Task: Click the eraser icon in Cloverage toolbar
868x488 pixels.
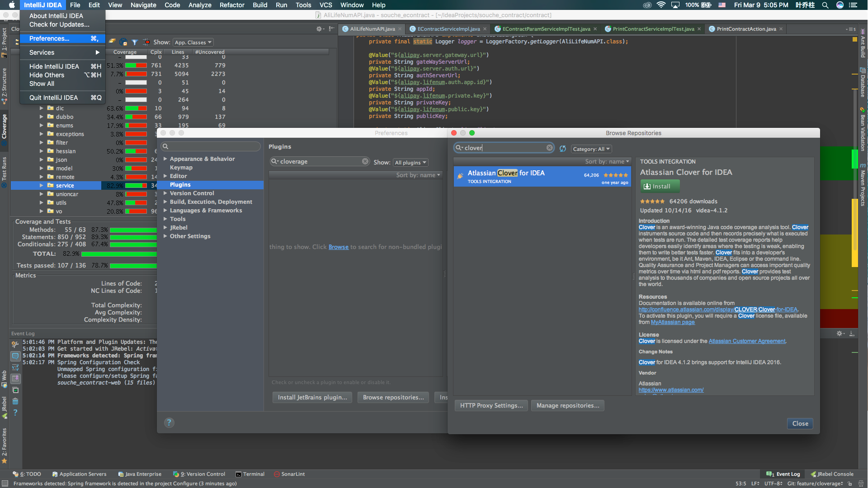Action: [112, 42]
